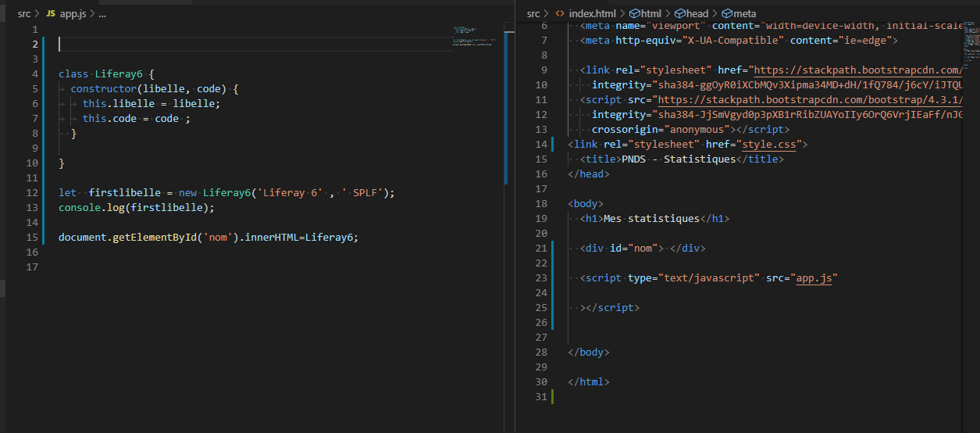
Task: Click the crossorigin="anonymous" attribute
Action: point(660,130)
